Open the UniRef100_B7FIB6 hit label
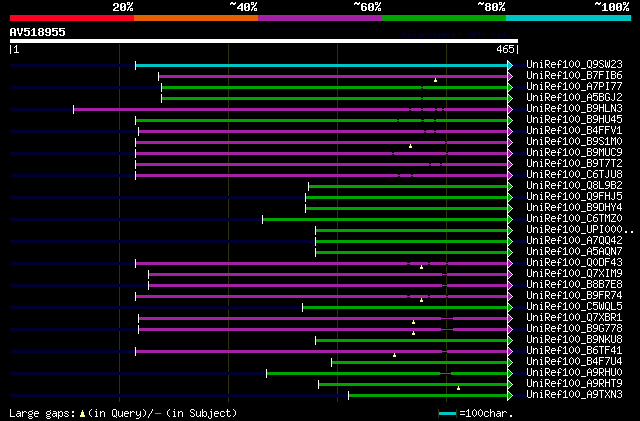Image resolution: width=640 pixels, height=421 pixels. (x=574, y=76)
